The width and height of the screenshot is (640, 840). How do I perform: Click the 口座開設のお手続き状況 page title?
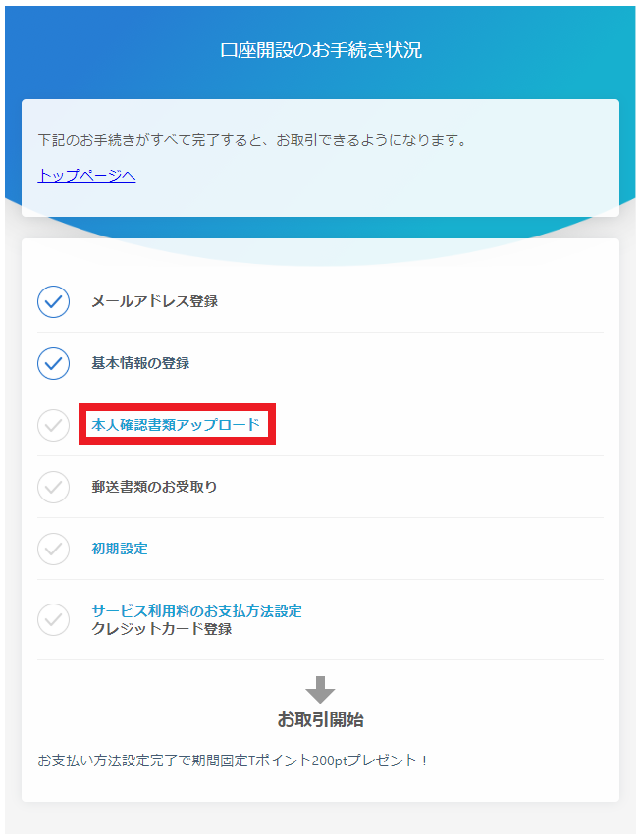[320, 50]
